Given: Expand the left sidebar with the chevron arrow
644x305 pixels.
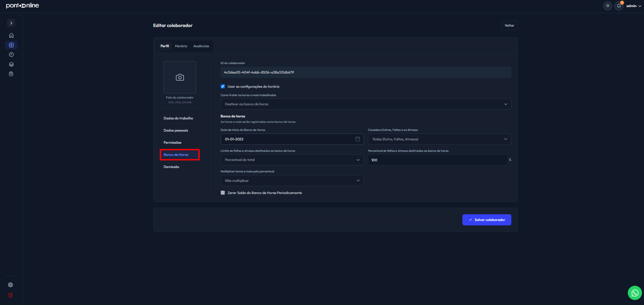Looking at the screenshot, I should click(x=11, y=23).
